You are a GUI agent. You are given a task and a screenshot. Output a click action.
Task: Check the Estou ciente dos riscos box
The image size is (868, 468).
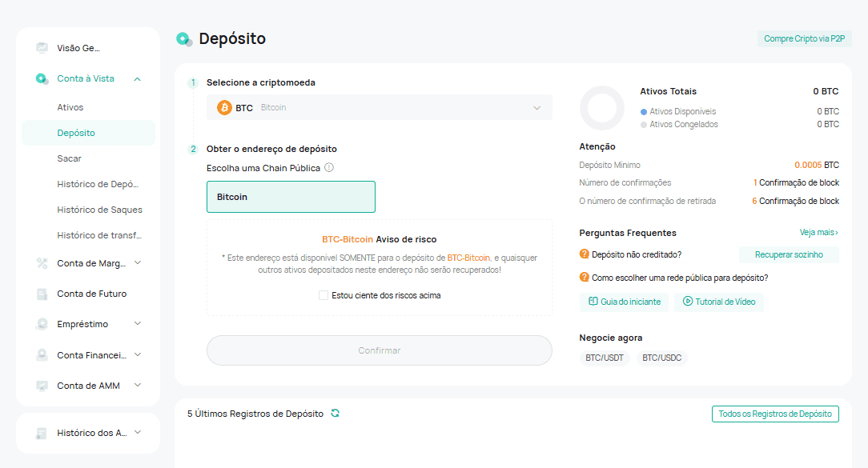pyautogui.click(x=323, y=295)
